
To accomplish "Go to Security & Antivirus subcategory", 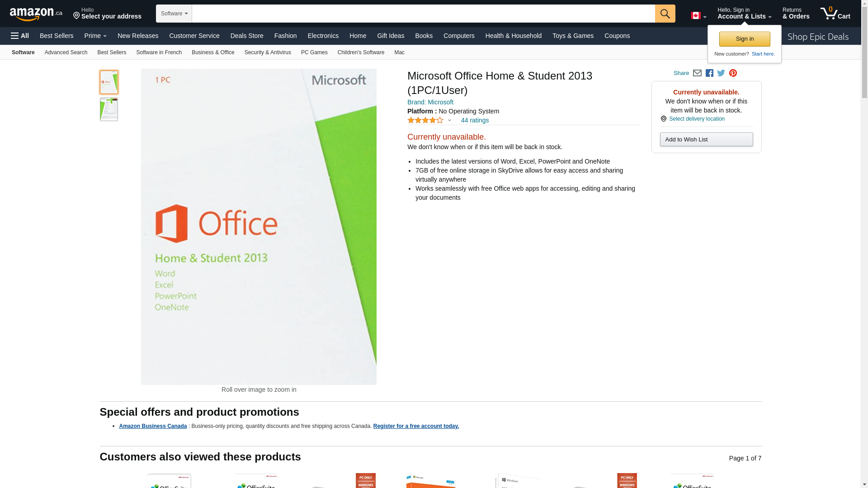I will [x=267, y=52].
